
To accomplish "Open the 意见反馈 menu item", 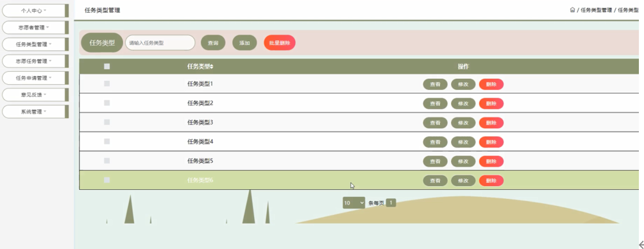I will point(34,94).
